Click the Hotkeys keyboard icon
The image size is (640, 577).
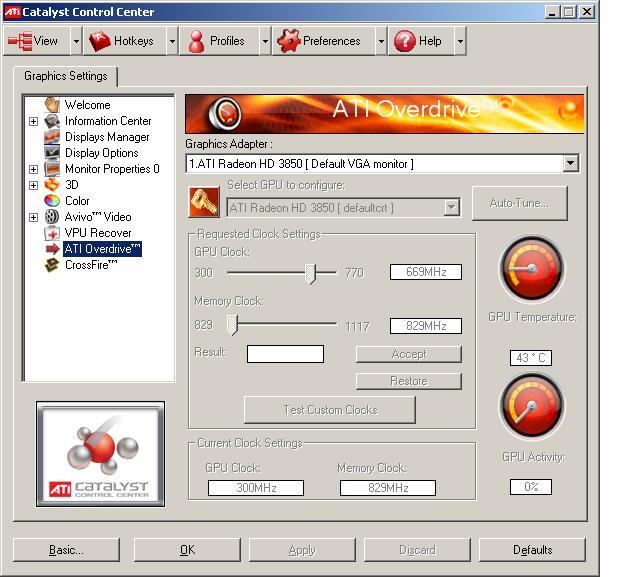100,41
